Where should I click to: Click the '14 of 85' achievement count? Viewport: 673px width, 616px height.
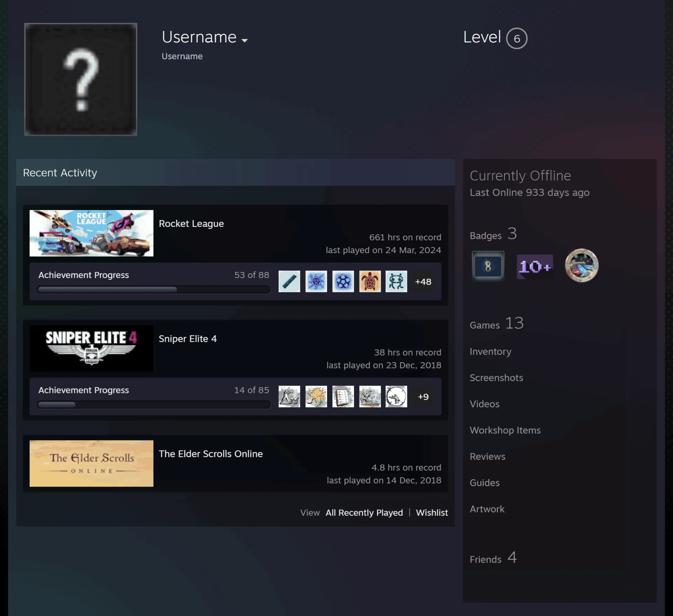[x=252, y=390]
